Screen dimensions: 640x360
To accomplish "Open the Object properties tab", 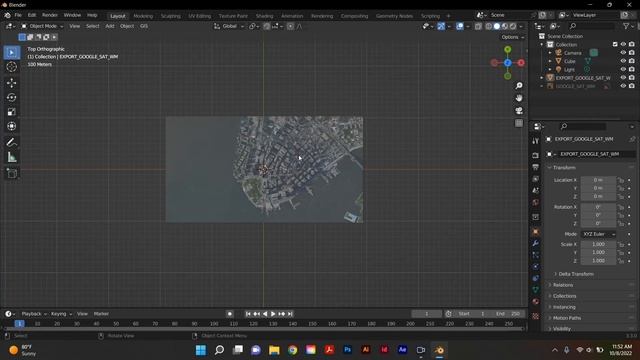I will [x=536, y=232].
